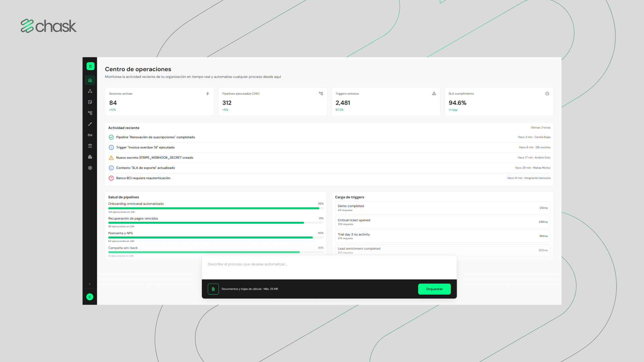Screen dimensions: 644x362
Task: Open the settings gear in sidebar
Action: tap(90, 168)
